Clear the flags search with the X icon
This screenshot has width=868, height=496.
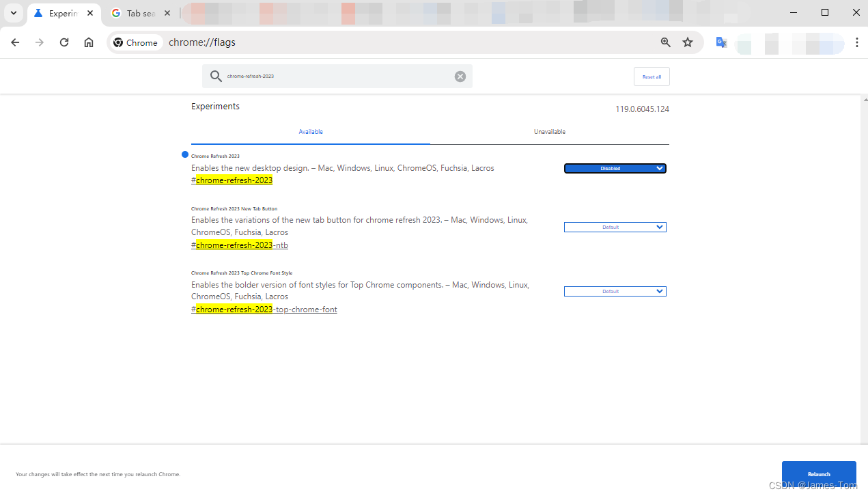460,77
